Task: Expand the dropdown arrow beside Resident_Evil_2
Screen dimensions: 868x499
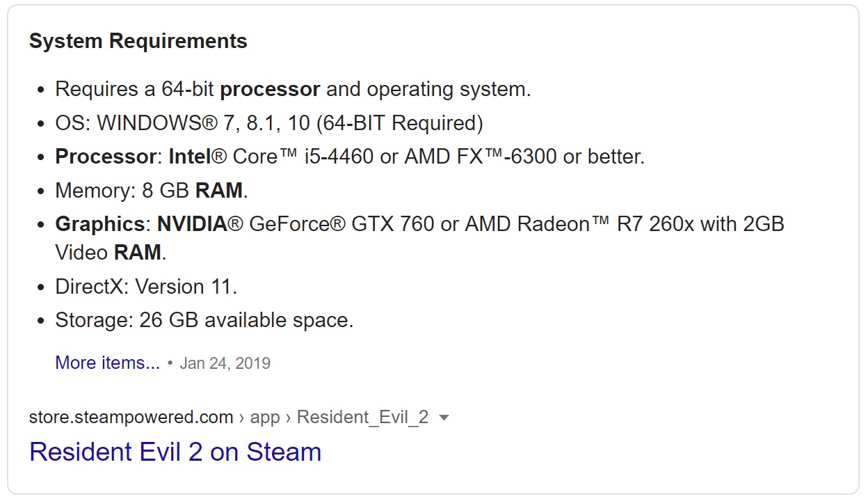Action: (x=445, y=418)
